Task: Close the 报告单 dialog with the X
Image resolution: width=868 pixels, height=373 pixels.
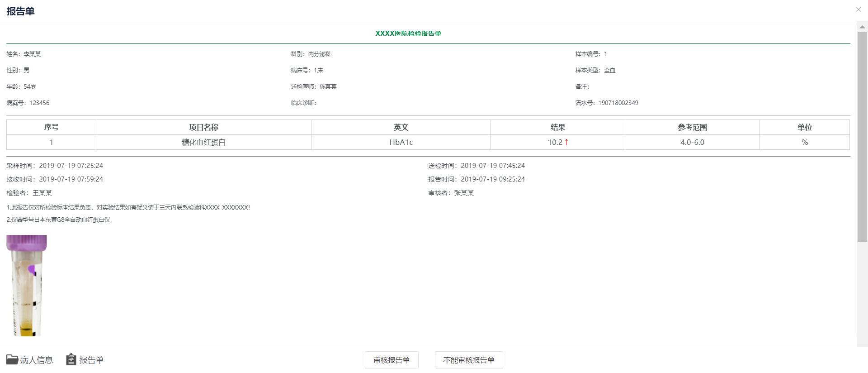Action: (x=858, y=10)
